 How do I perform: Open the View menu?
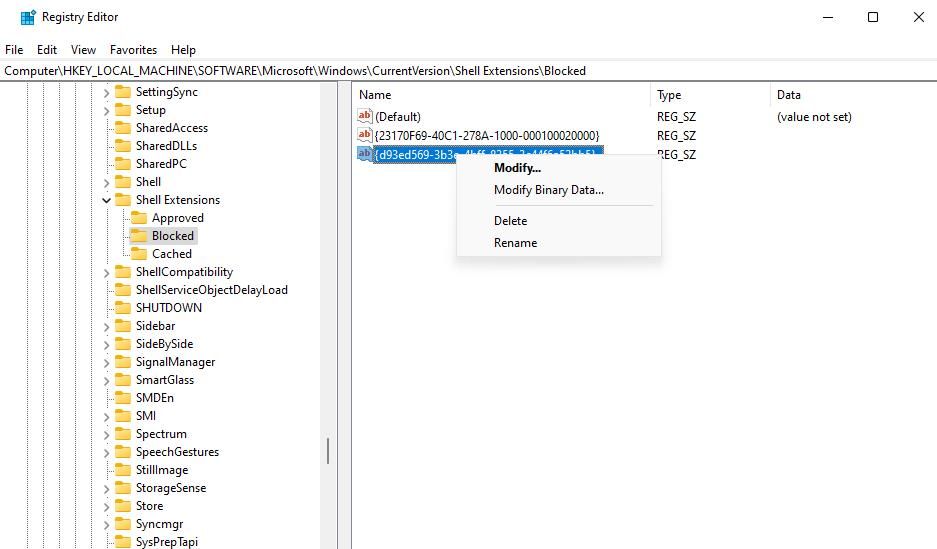pyautogui.click(x=83, y=50)
